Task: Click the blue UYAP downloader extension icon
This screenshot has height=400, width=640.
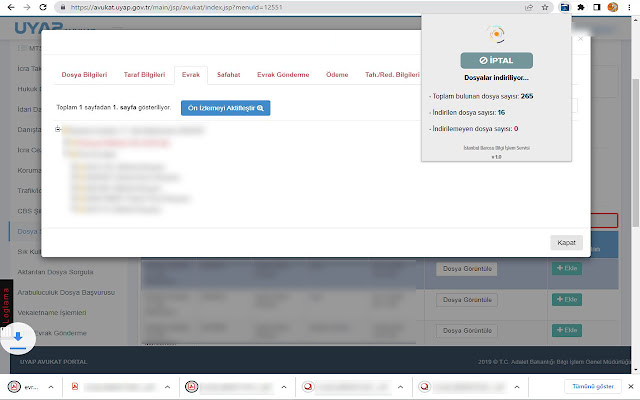Action: (565, 7)
